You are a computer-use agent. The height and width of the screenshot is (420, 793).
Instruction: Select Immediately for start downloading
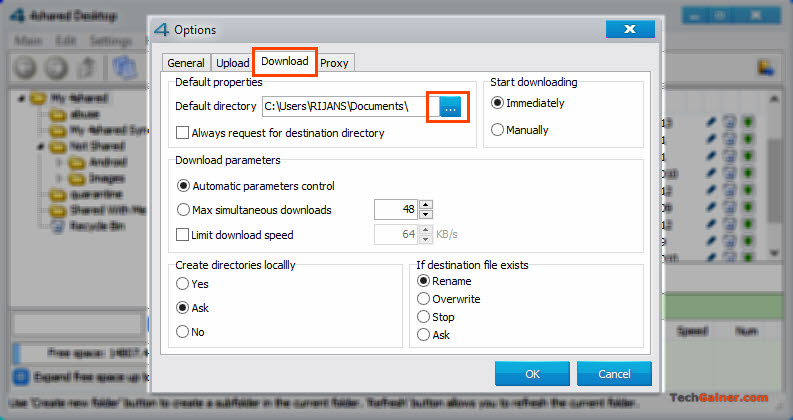(x=528, y=103)
